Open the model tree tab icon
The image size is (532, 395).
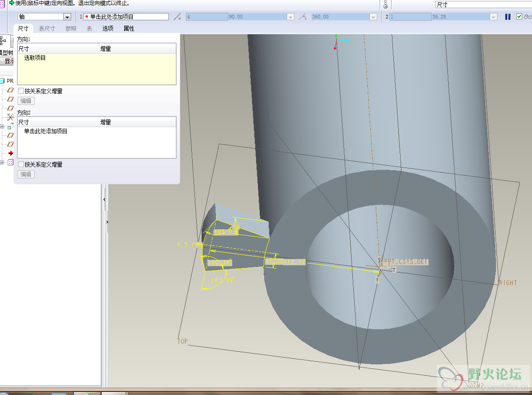click(x=3, y=41)
